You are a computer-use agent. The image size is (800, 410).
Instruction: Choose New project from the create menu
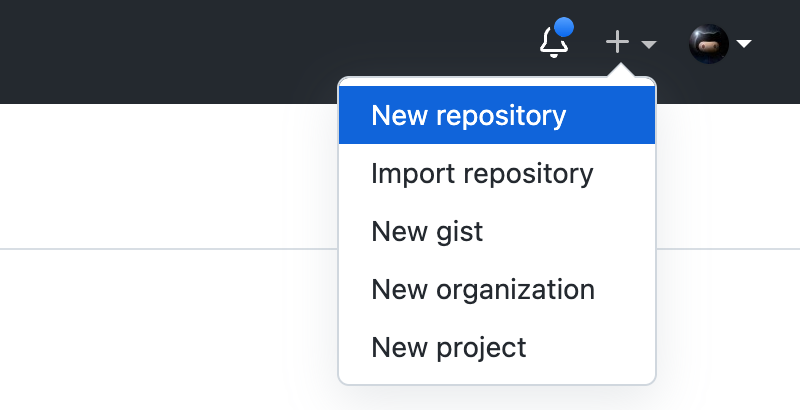coord(448,347)
